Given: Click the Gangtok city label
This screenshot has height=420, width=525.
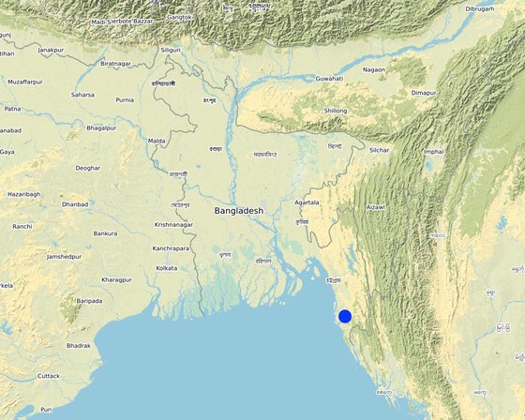Looking at the screenshot, I should 179,17.
